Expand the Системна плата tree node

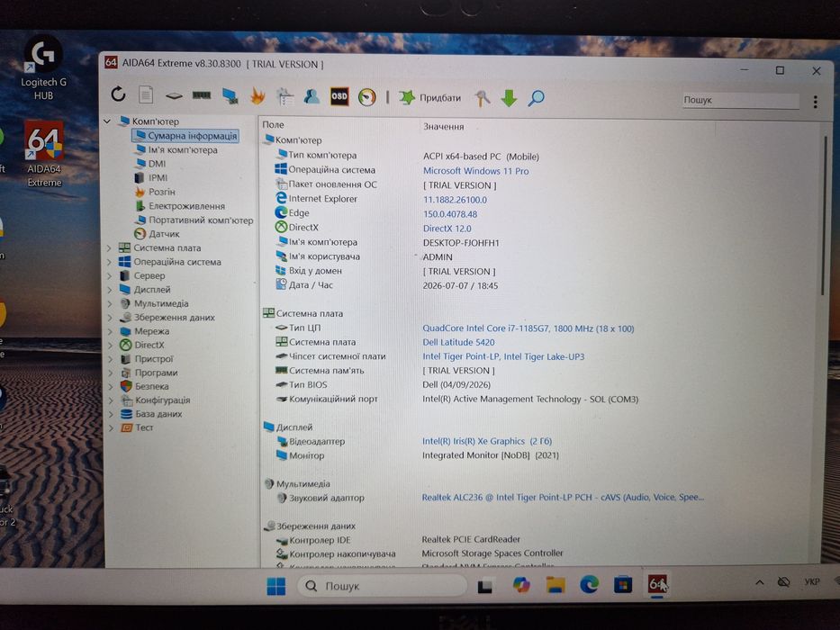tap(109, 248)
